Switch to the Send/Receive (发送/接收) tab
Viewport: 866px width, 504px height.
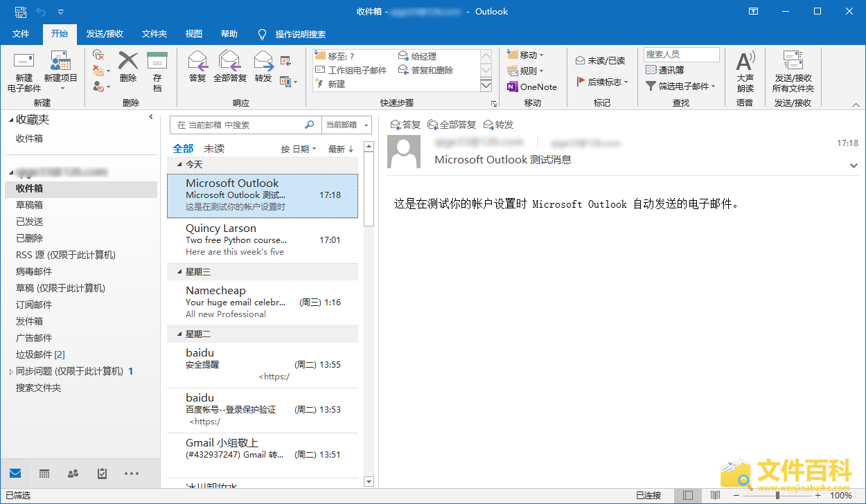click(105, 34)
